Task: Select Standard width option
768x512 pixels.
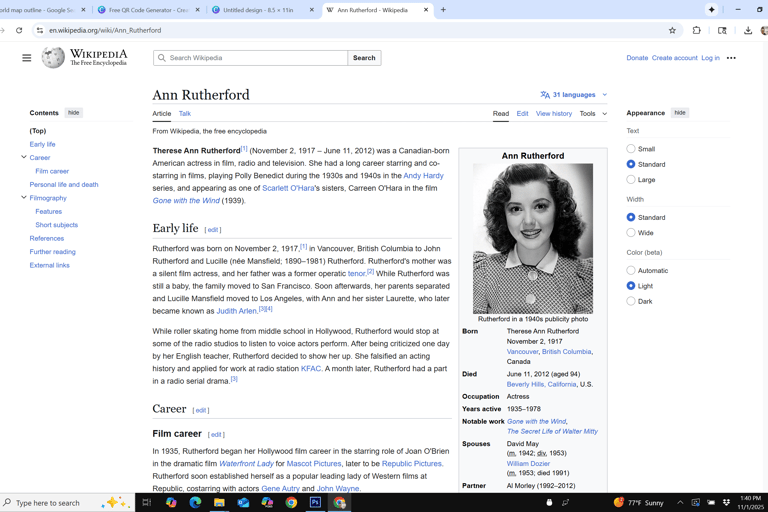Action: 631,217
